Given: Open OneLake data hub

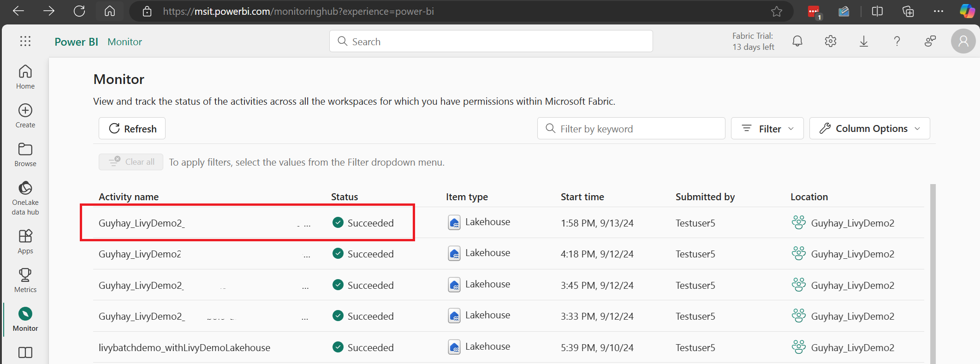Looking at the screenshot, I should point(25,198).
